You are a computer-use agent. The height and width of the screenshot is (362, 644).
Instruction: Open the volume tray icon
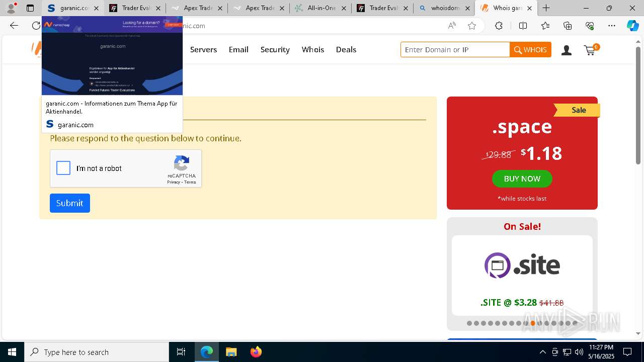tap(579, 352)
